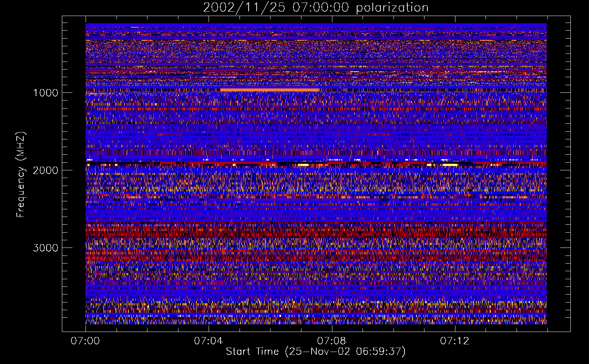This screenshot has height=364, width=589.
Task: Click the plot title '2002/11/25 07:00:00 polarization'
Action: (x=316, y=7)
